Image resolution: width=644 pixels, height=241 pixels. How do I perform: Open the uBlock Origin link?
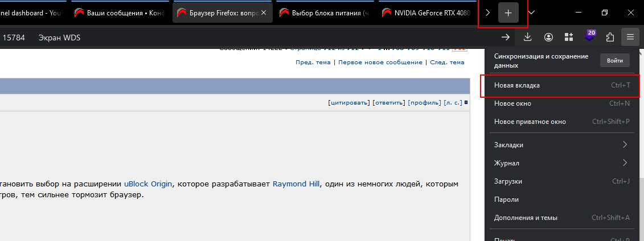pyautogui.click(x=148, y=184)
